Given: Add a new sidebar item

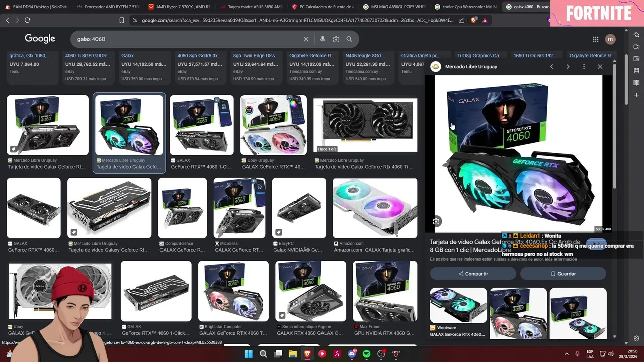Looking at the screenshot, I should tap(636, 95).
